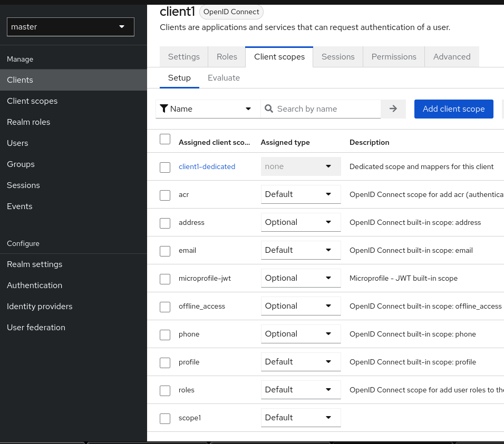This screenshot has height=444, width=504.
Task: Change assigned type for profile scope
Action: tap(301, 362)
